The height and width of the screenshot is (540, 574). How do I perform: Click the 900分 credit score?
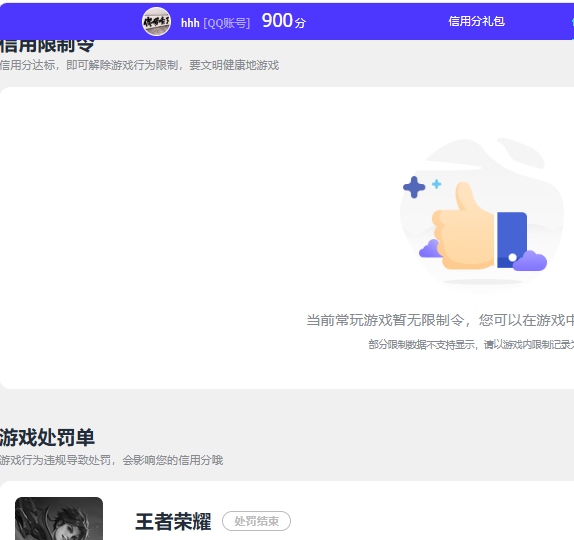284,21
